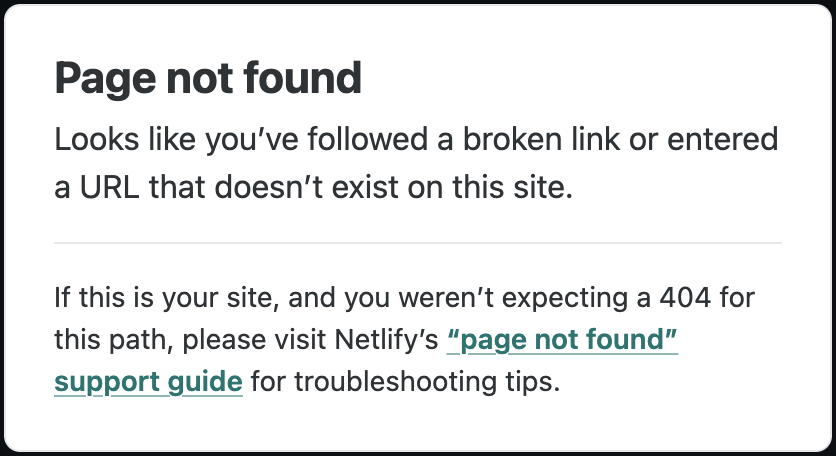Viewport: 836px width, 456px height.
Task: Click the word "guide" in green link
Action: coord(205,382)
